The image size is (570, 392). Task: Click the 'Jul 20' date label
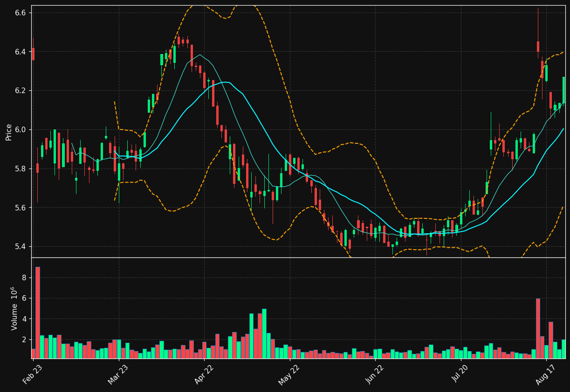click(x=460, y=374)
